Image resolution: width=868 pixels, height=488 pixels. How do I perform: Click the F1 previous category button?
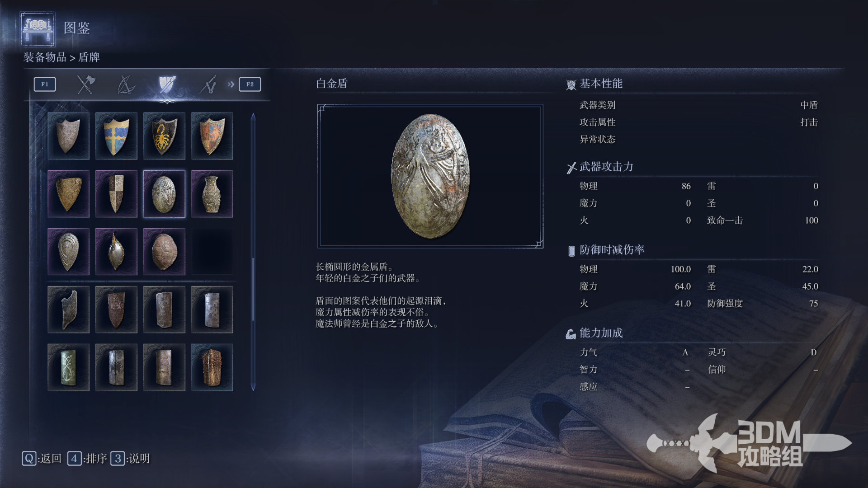45,84
